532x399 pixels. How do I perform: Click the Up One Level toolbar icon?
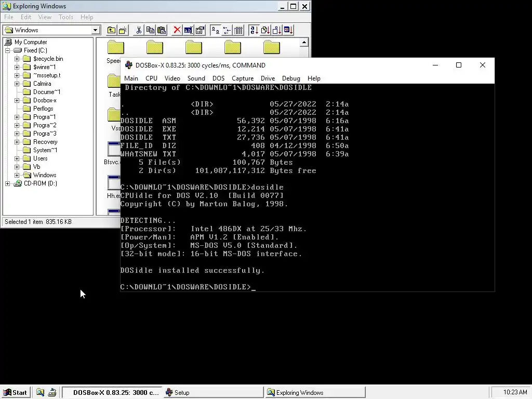click(x=111, y=30)
